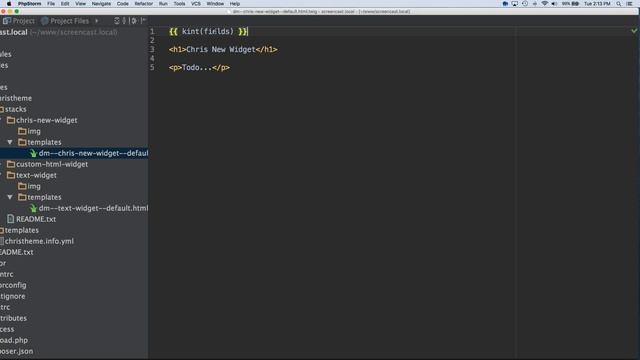
Task: Place cursor in kint(fields) line
Action: pos(208,31)
